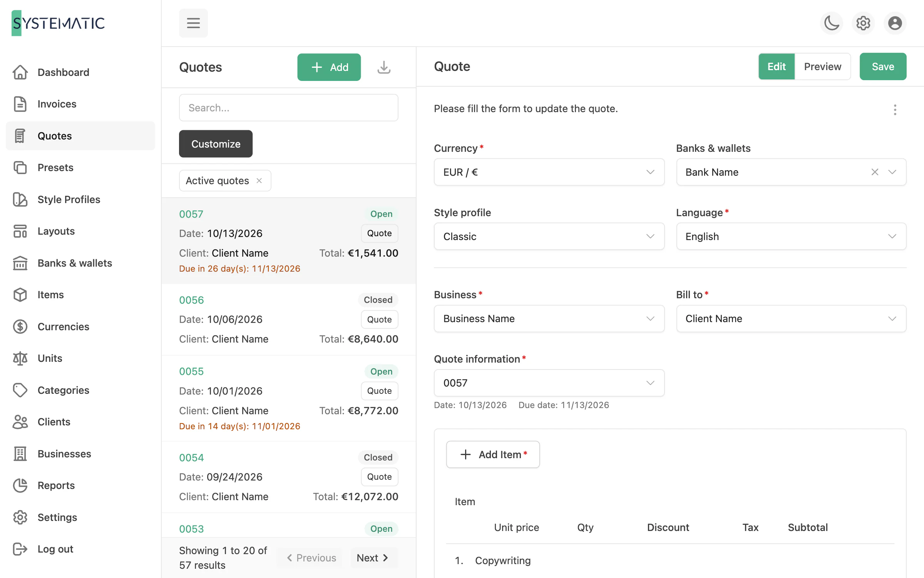This screenshot has height=578, width=924.
Task: Focus the quotes Search field
Action: coord(288,108)
